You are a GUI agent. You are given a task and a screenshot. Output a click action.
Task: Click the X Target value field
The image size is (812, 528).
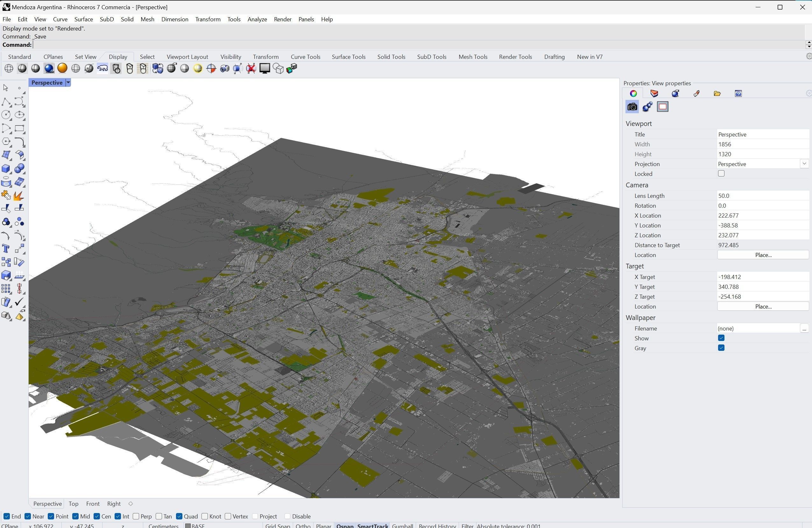763,277
